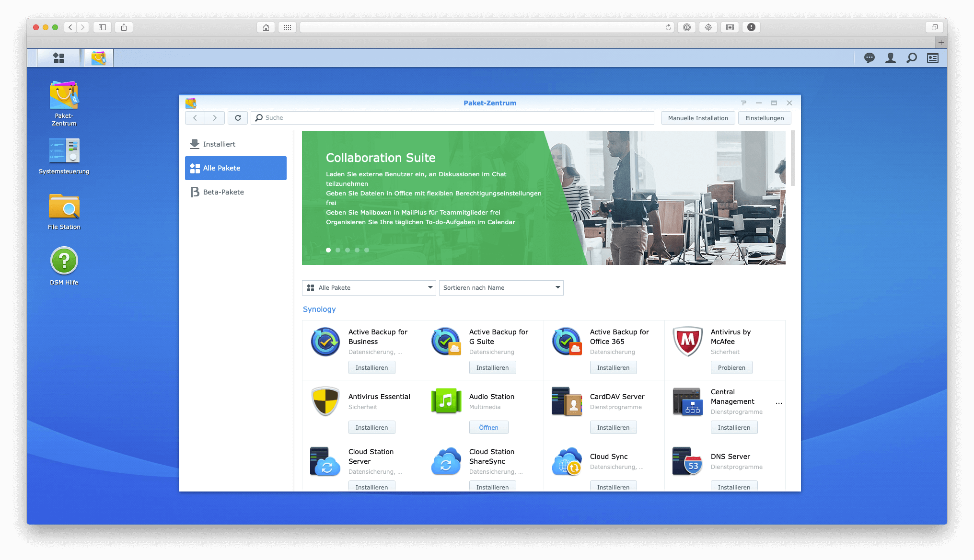Click the Einstellungen tab
This screenshot has width=974, height=560.
click(765, 118)
